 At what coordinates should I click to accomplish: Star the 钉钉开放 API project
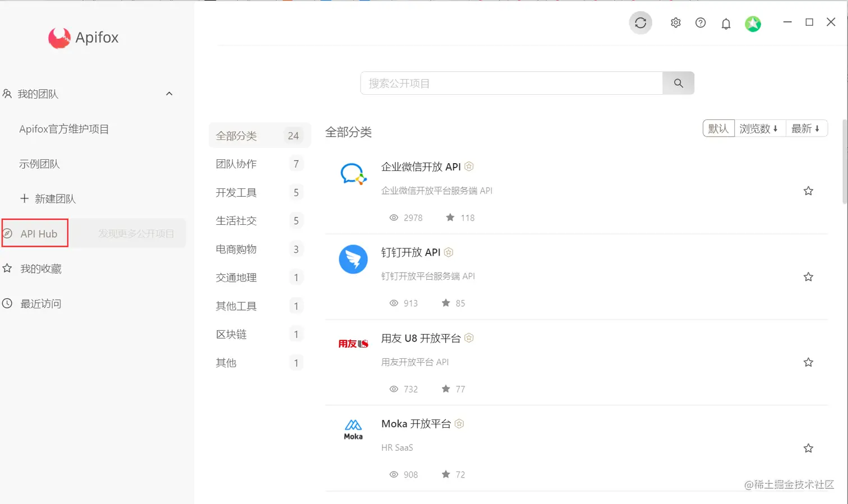[x=808, y=276]
